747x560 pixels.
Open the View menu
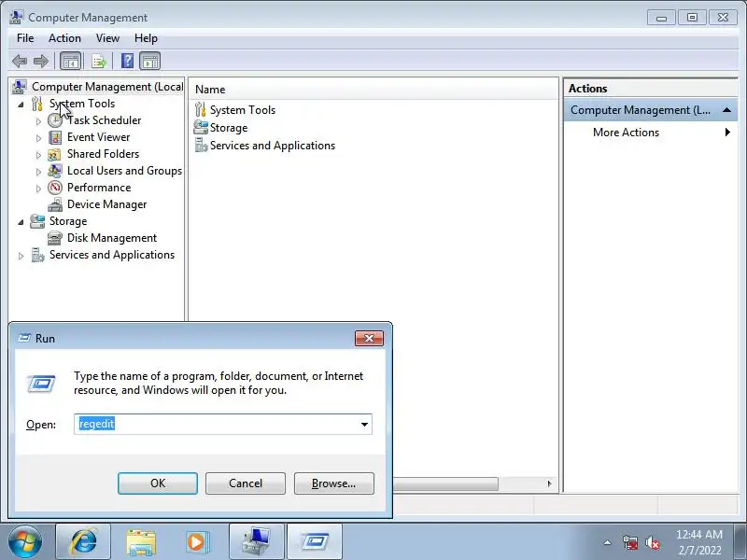coord(107,38)
